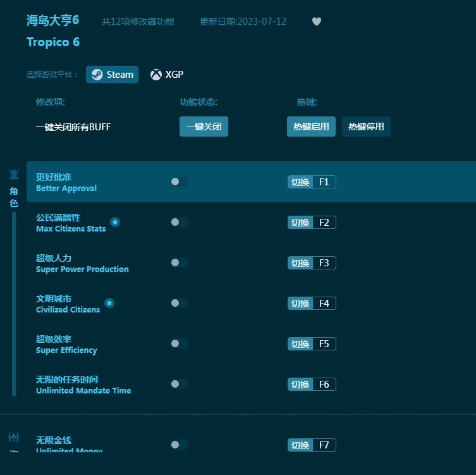Click 切换 button for F3 hotkey
The height and width of the screenshot is (475, 476).
[x=300, y=262]
